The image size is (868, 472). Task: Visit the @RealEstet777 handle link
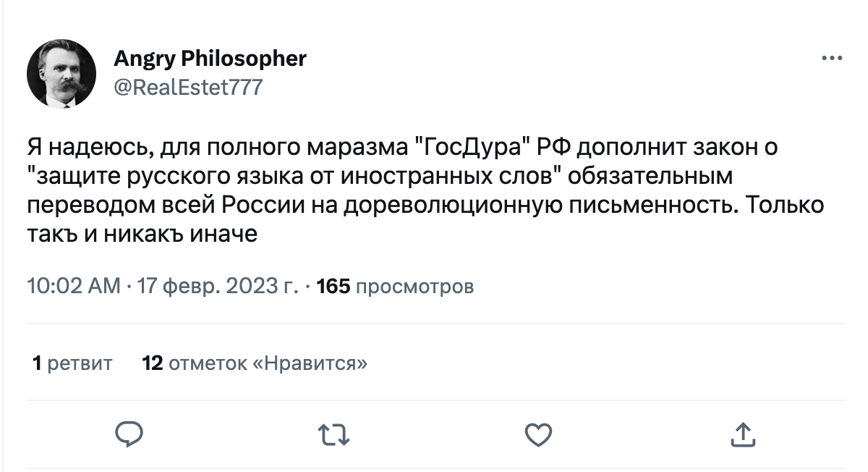point(188,88)
